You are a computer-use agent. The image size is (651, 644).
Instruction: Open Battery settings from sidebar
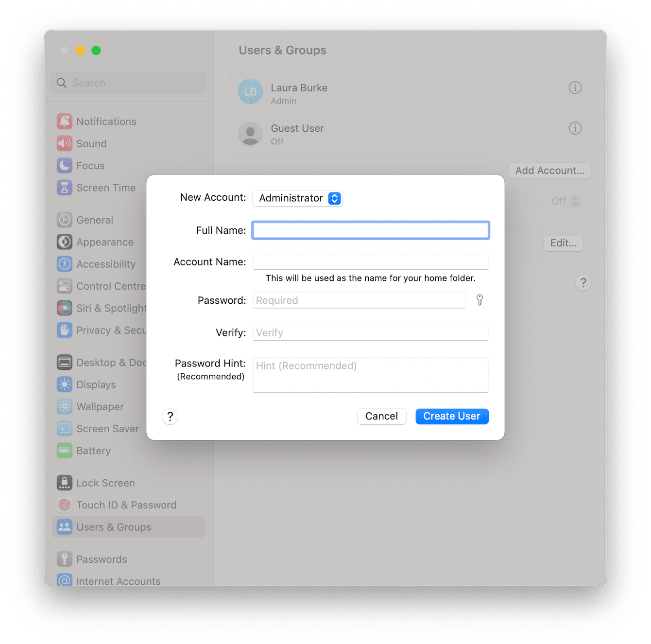92,451
